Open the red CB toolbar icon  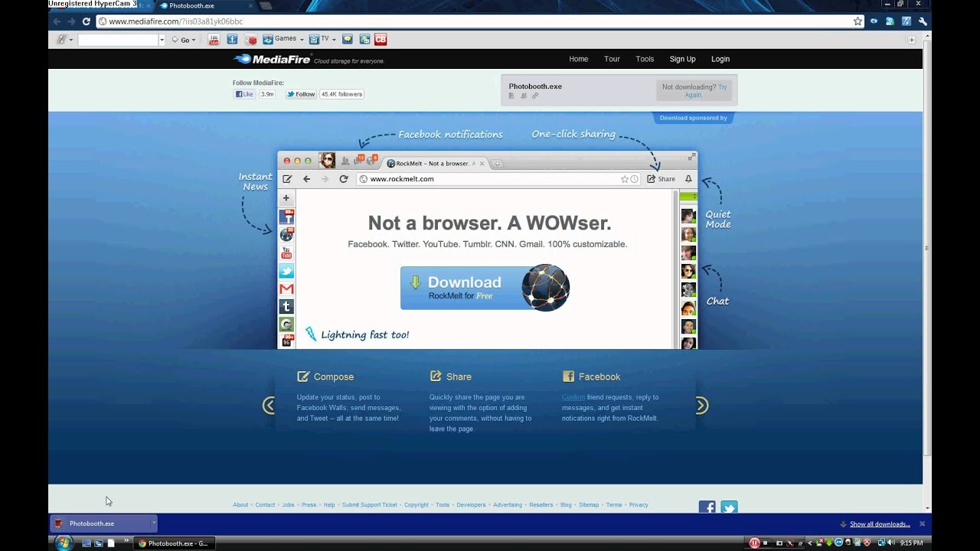point(381,39)
